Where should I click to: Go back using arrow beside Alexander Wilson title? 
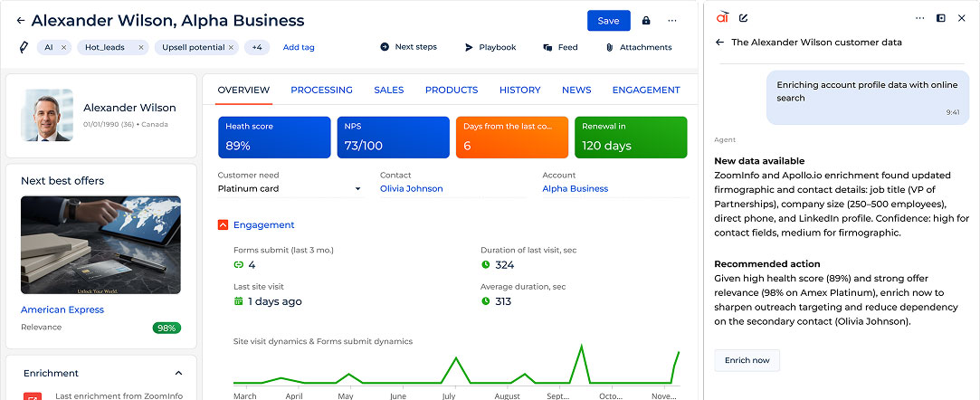tap(21, 21)
